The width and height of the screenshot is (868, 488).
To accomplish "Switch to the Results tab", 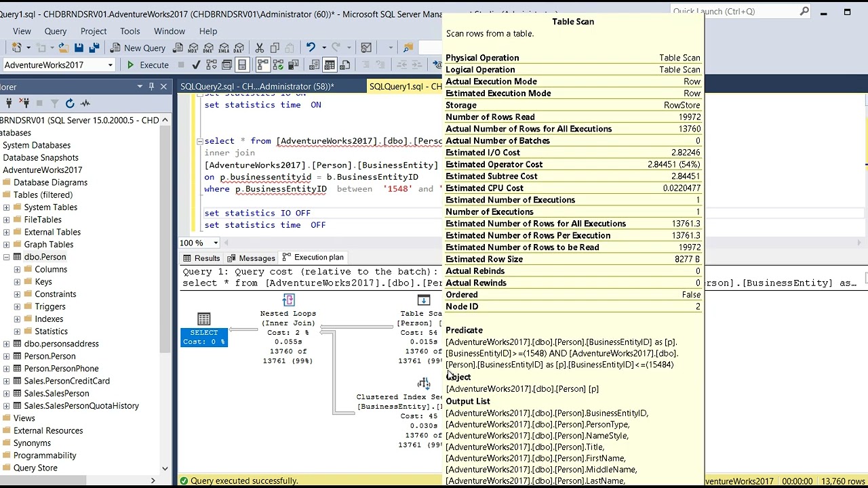I will coord(201,258).
